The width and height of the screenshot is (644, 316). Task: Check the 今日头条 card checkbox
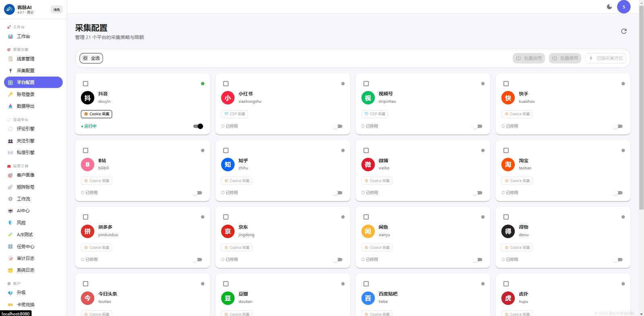[85, 284]
